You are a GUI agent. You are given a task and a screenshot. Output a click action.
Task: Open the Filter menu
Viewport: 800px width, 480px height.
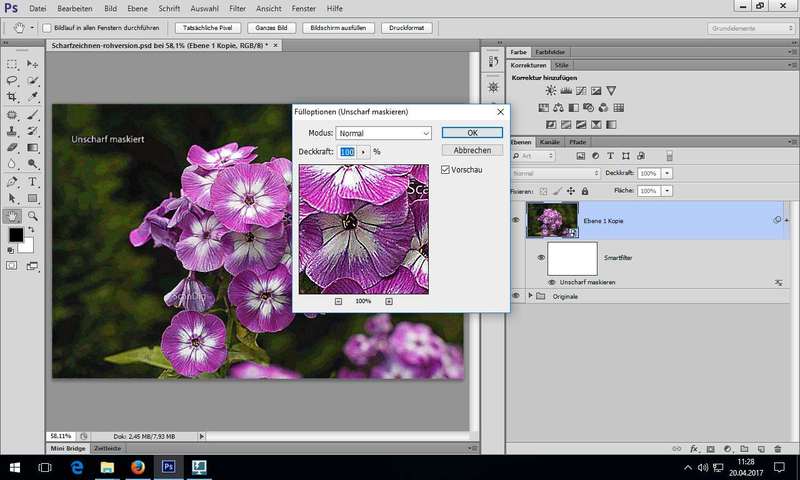pyautogui.click(x=237, y=7)
